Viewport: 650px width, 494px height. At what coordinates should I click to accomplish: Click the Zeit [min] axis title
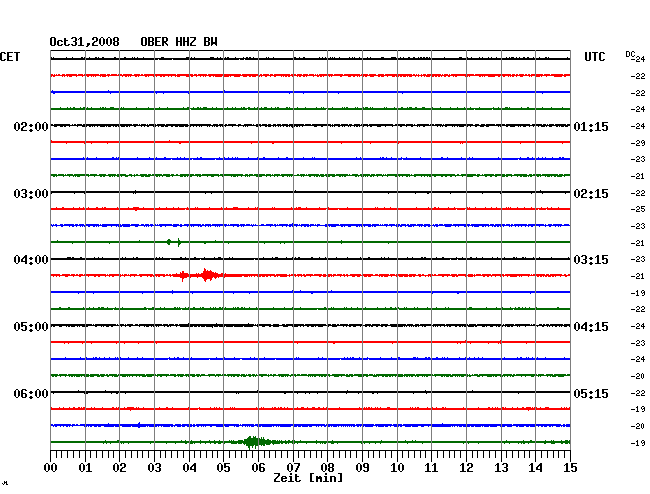pos(308,478)
